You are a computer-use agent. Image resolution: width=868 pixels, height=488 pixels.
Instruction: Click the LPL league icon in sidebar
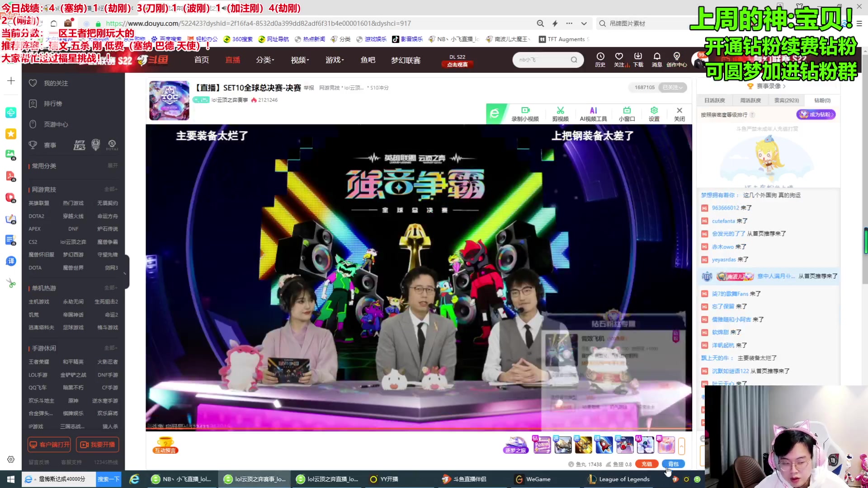[79, 145]
